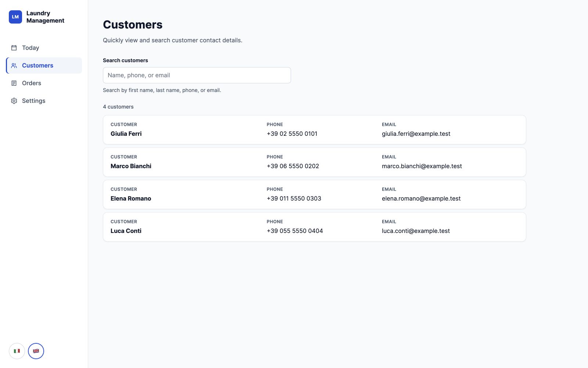Click the 'Search customers' label
588x368 pixels.
tap(125, 60)
